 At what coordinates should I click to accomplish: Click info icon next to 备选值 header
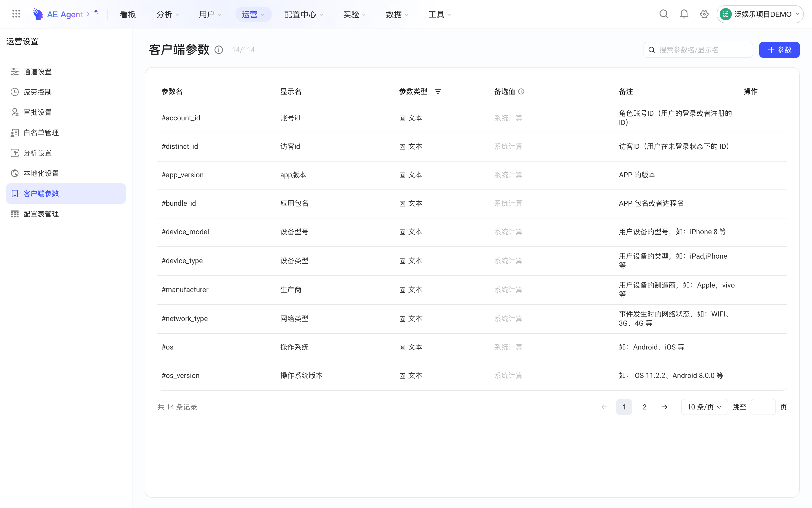coord(521,91)
